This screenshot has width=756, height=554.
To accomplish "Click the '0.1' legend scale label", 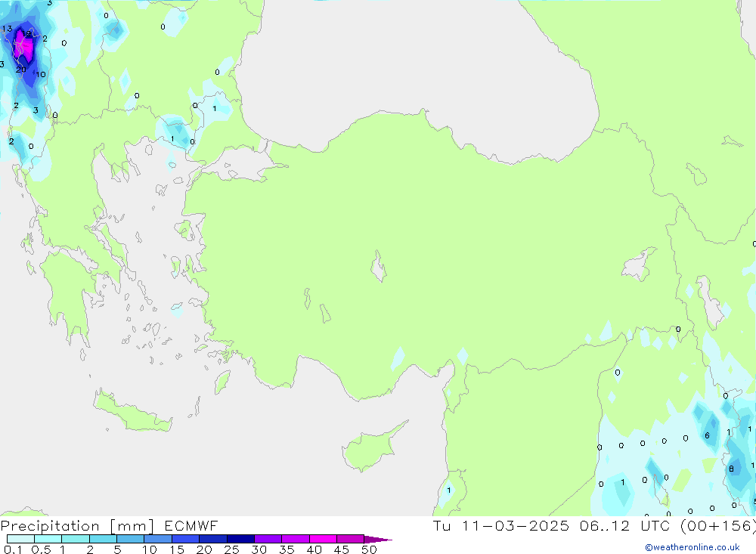I will click(13, 549).
